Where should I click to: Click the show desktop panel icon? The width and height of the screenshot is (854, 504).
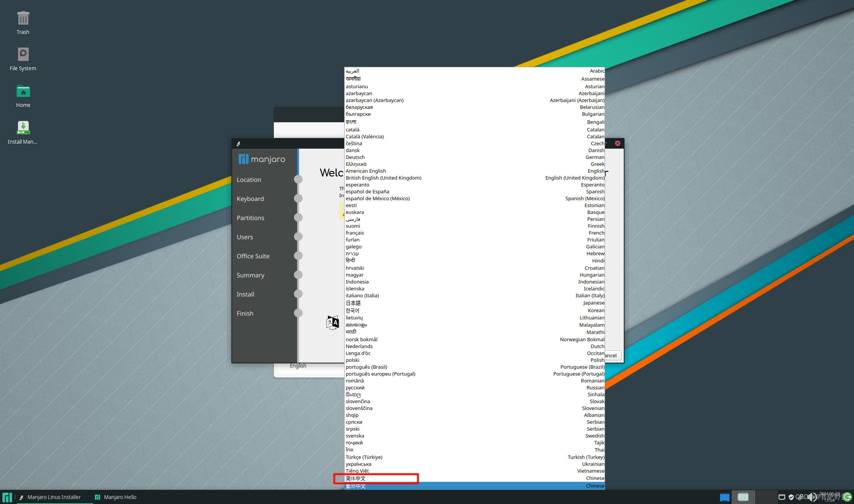click(x=724, y=497)
